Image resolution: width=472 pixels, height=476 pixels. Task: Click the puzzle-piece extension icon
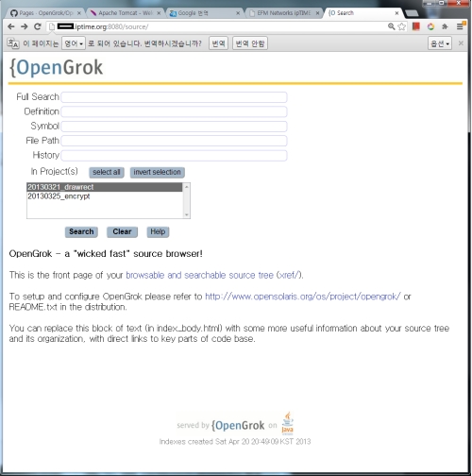[x=445, y=26]
